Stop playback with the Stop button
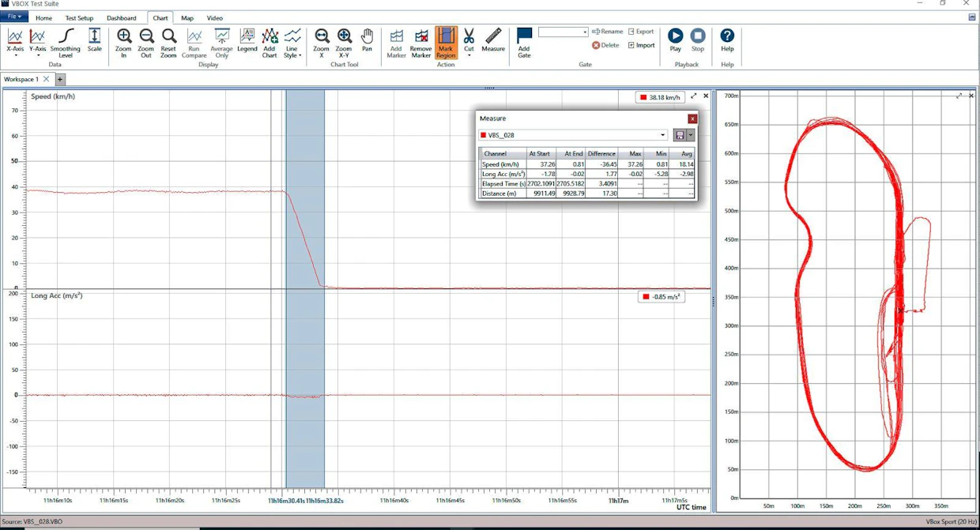This screenshot has width=980, height=530. point(698,40)
